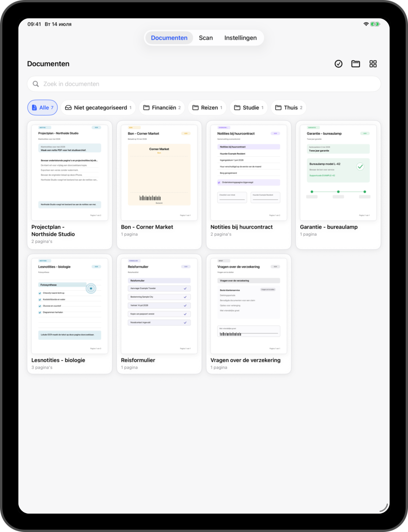Switch to the Scan tab
408x532 pixels.
[206, 38]
